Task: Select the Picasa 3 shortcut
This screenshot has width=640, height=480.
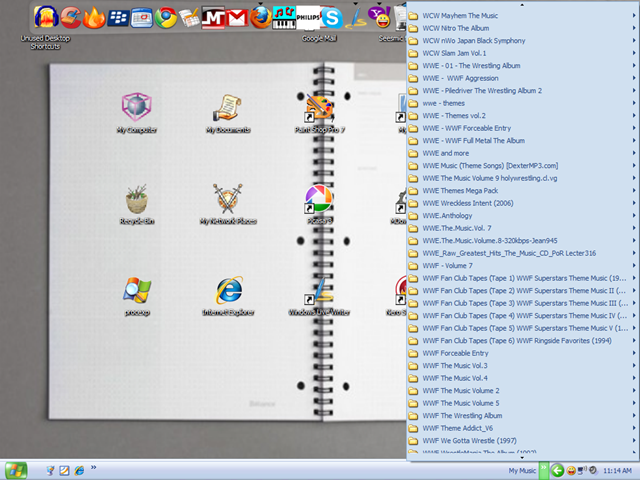Action: (x=319, y=204)
